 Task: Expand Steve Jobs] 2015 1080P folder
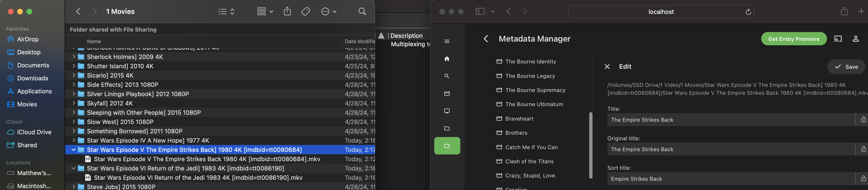pos(74,187)
